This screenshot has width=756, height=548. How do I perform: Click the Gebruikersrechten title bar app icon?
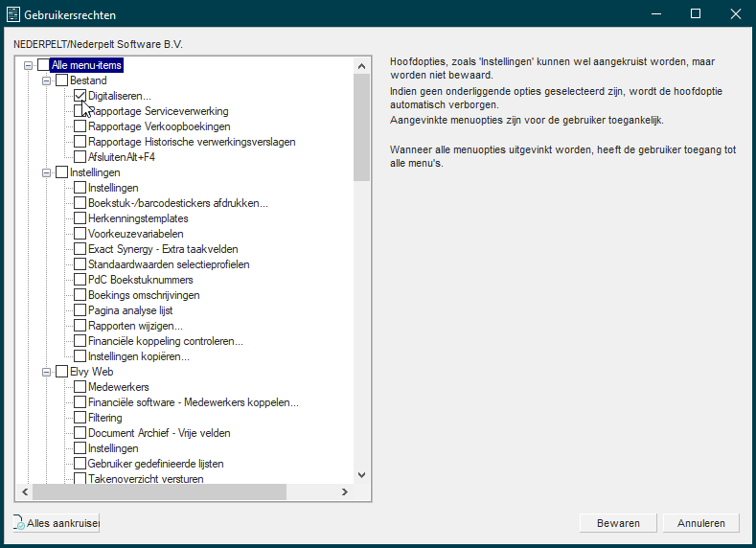point(13,14)
